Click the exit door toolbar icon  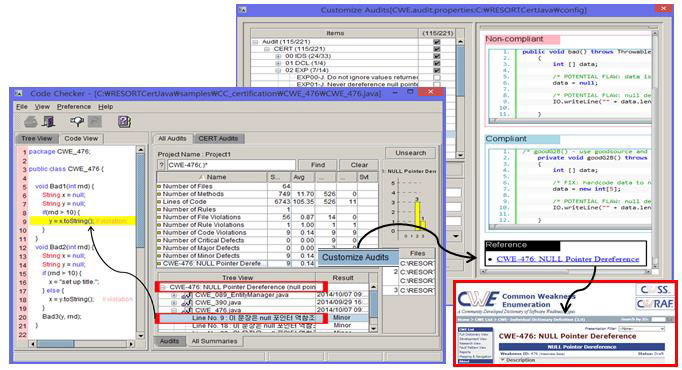tap(48, 122)
